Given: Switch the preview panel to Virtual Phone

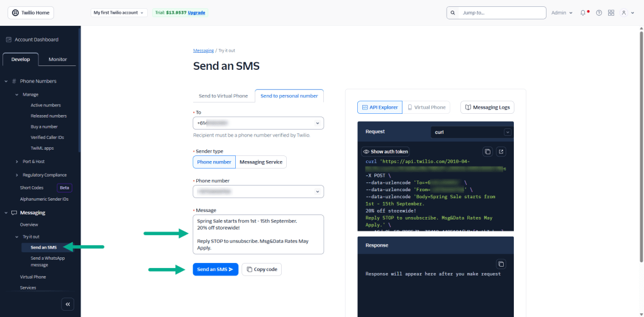Looking at the screenshot, I should (x=426, y=108).
